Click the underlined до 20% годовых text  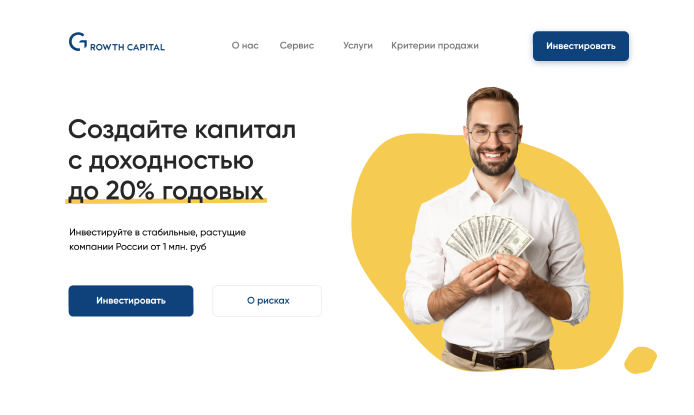tap(166, 191)
